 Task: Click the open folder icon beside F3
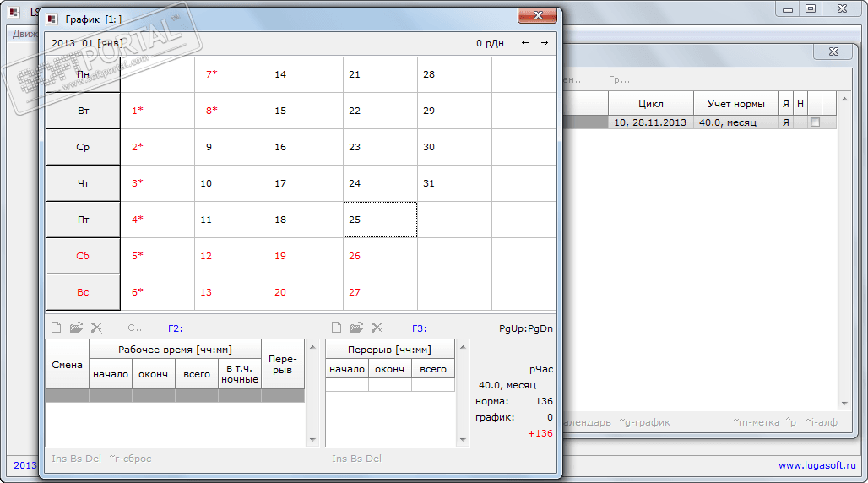coord(356,328)
